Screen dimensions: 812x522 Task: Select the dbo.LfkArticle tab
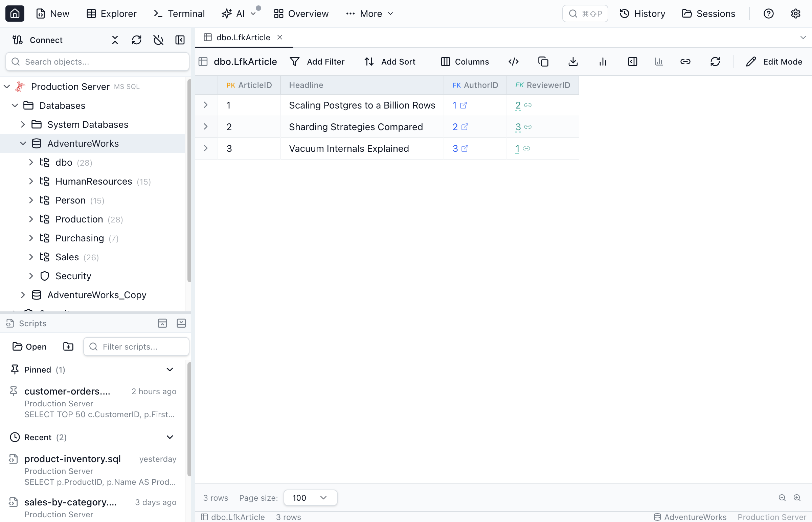(243, 37)
